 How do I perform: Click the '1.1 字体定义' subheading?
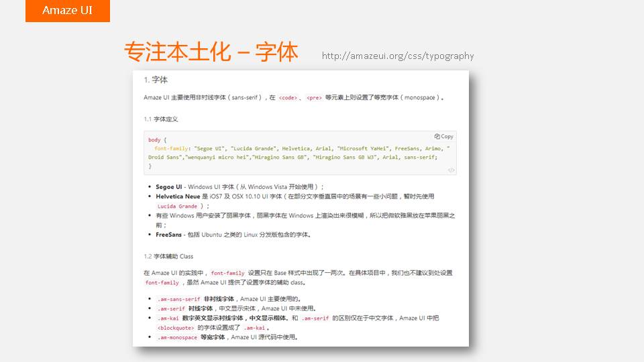click(161, 119)
